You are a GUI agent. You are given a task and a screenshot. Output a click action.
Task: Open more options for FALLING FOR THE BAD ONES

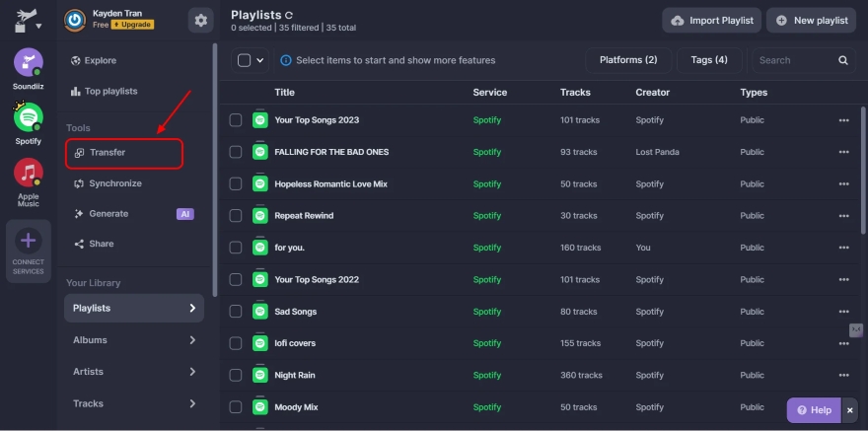point(843,152)
